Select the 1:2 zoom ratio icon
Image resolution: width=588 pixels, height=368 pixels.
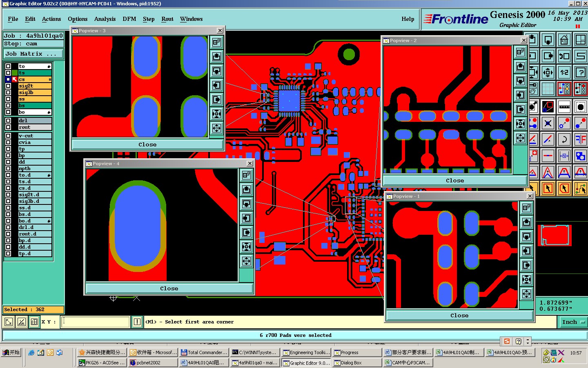[x=564, y=72]
